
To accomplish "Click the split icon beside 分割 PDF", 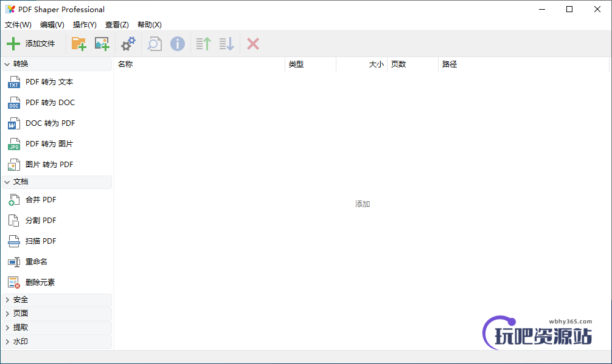I will coord(14,221).
